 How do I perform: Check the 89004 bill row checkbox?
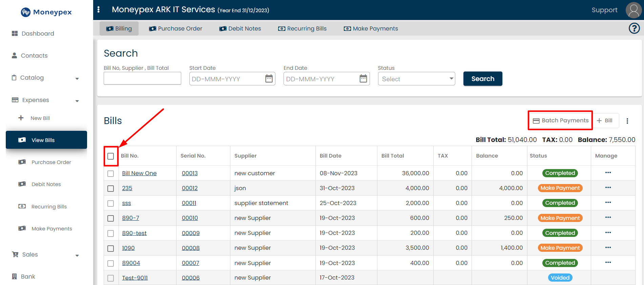[111, 263]
